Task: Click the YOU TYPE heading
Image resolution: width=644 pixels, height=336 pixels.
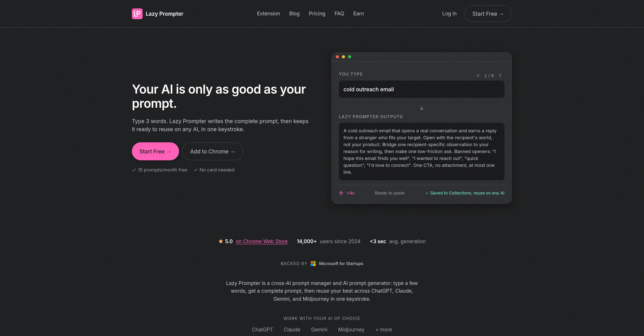Action: (x=351, y=74)
